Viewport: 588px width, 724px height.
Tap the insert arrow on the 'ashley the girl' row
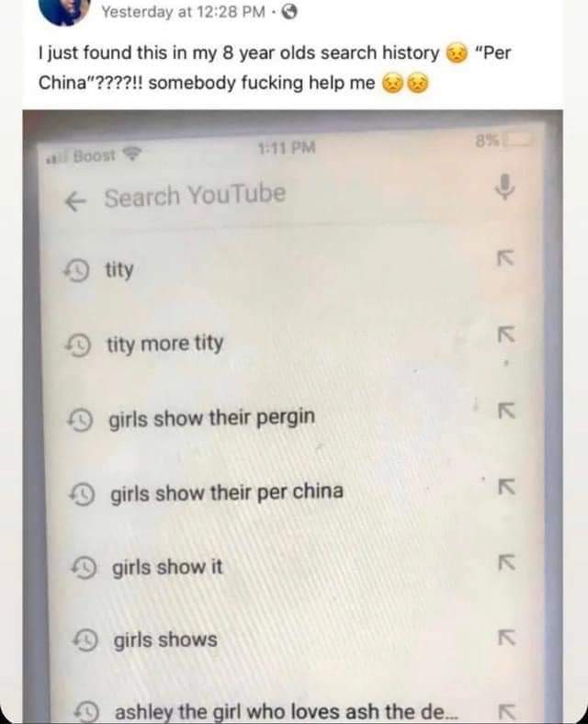[507, 711]
